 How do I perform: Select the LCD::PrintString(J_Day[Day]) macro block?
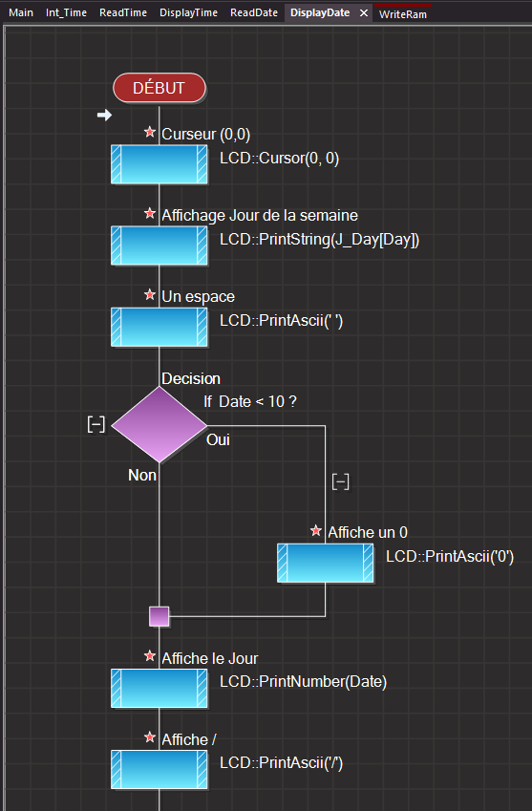[x=160, y=245]
